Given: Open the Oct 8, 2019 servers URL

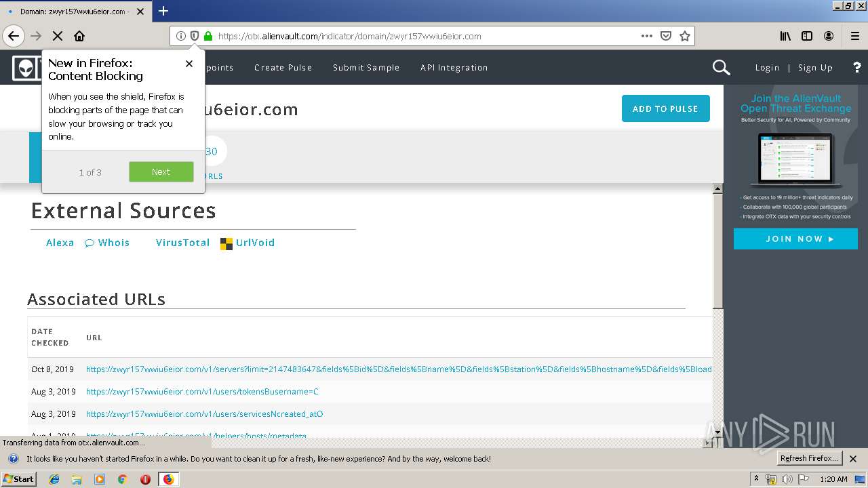Looking at the screenshot, I should pyautogui.click(x=399, y=369).
